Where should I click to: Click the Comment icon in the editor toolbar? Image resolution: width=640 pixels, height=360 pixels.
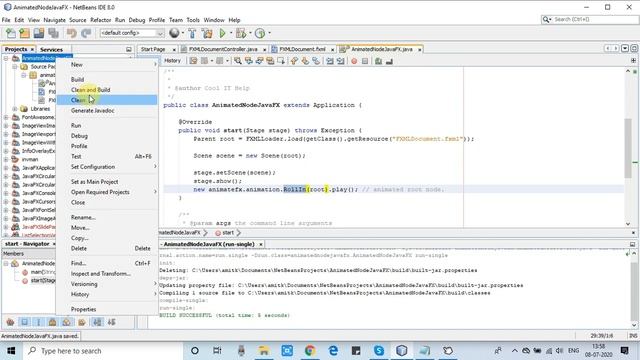coord(378,61)
